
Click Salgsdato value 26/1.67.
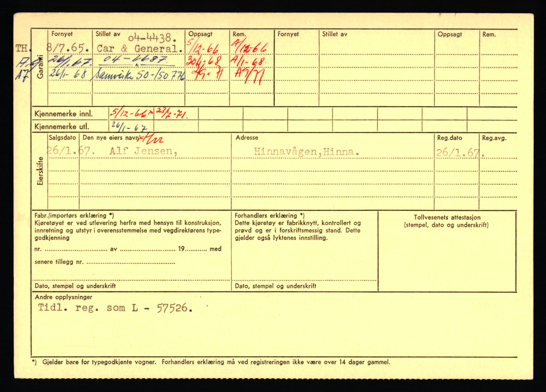71,151
